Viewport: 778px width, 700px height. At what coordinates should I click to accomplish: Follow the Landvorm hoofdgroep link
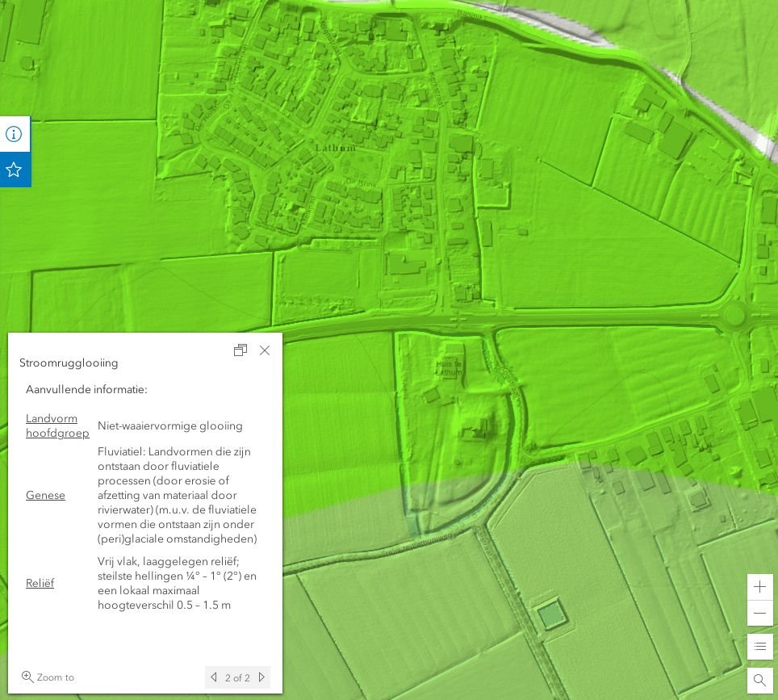56,425
